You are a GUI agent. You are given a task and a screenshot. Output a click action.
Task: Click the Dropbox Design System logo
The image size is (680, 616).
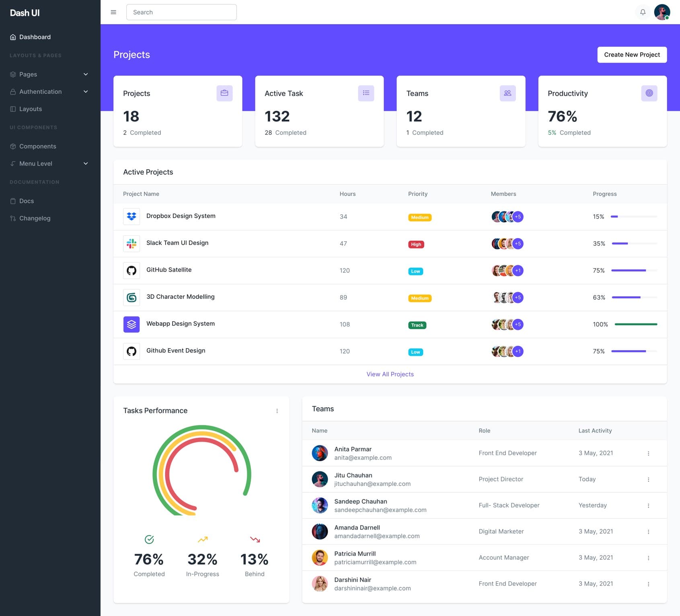tap(131, 216)
